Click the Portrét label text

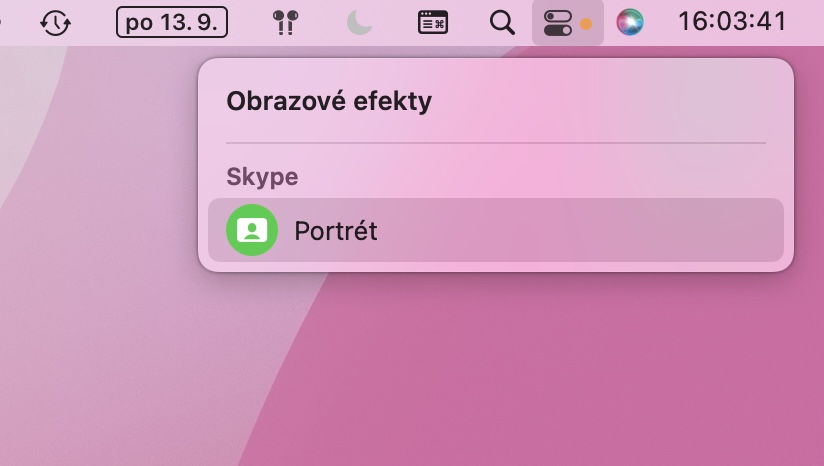tap(336, 231)
